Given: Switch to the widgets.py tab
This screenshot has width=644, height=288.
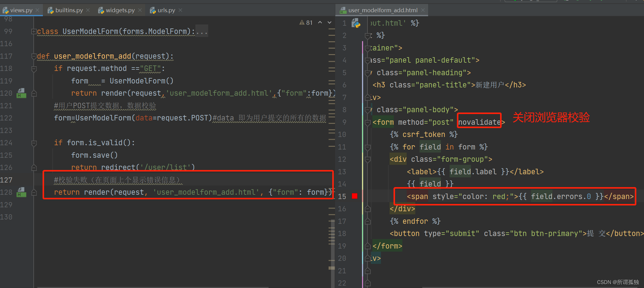Looking at the screenshot, I should click(120, 10).
